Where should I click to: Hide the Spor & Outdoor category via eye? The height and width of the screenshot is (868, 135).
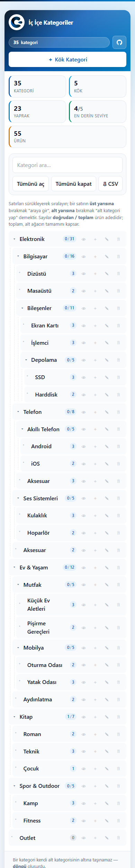pos(83,786)
